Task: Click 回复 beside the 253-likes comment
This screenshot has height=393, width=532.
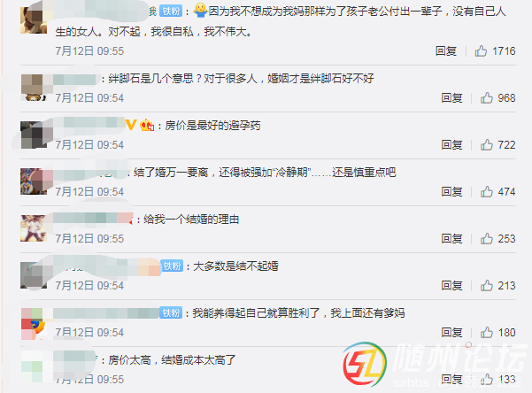Action: point(451,238)
